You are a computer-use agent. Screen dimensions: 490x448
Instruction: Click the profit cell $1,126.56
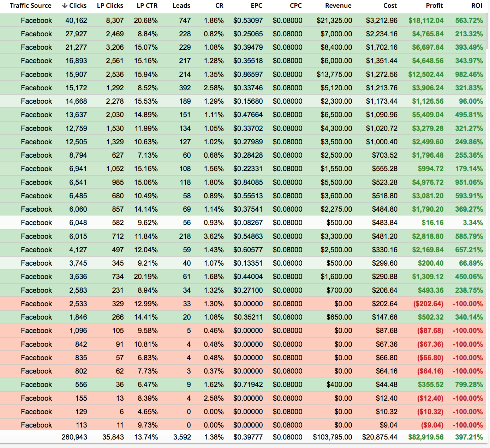tap(428, 101)
